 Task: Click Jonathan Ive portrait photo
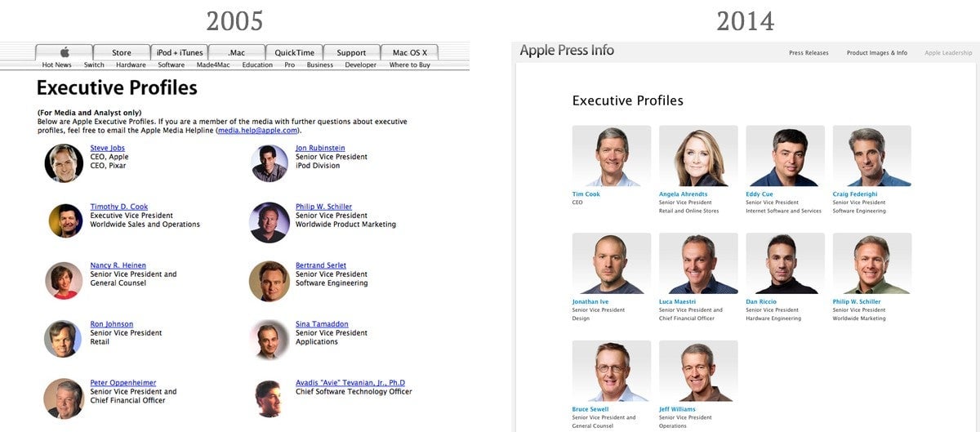(612, 263)
